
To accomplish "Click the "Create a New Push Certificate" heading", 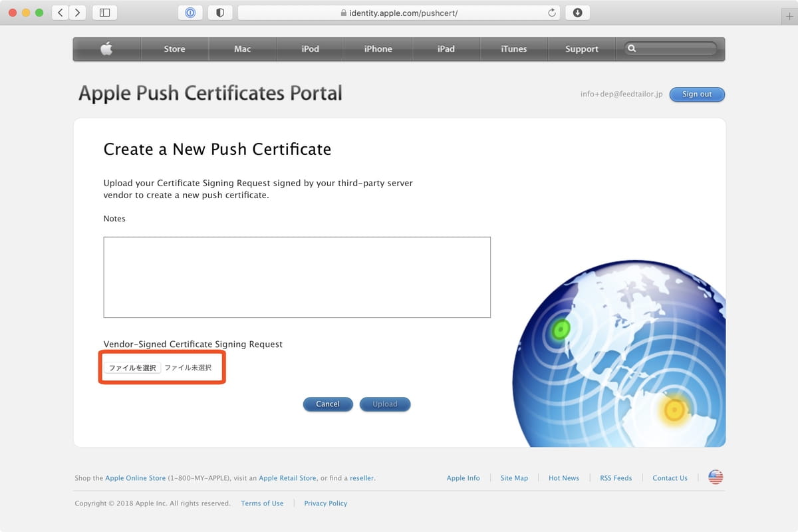I will click(x=217, y=149).
